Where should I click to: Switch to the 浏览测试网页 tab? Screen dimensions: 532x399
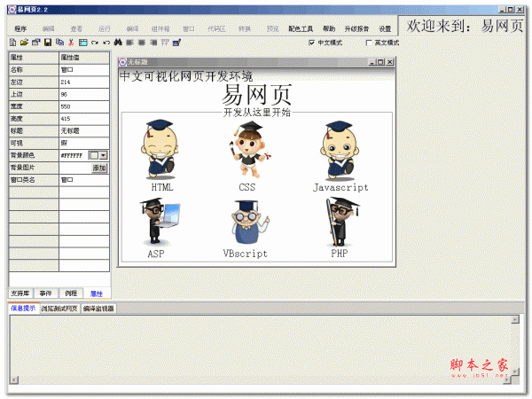tap(58, 309)
